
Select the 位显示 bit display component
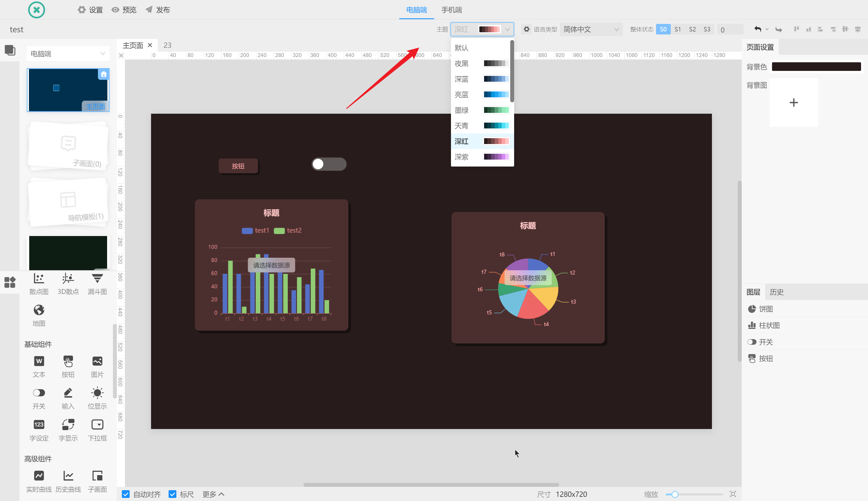coord(97,399)
